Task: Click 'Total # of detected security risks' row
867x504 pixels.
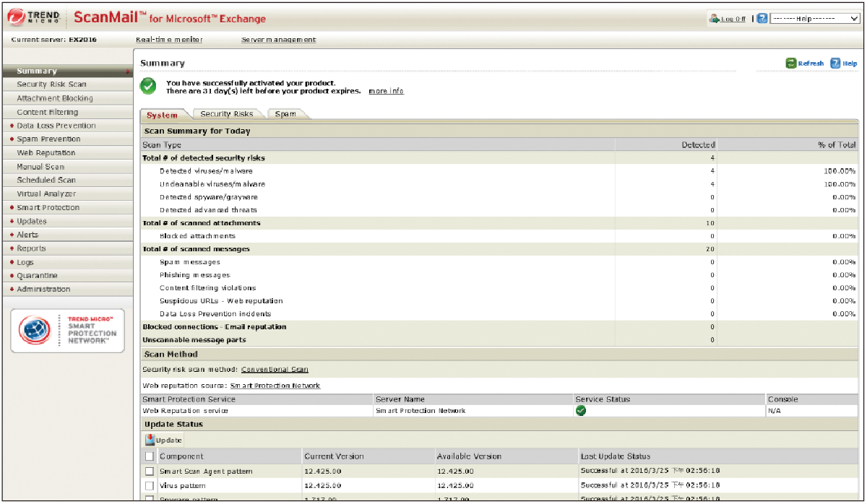Action: click(x=499, y=158)
